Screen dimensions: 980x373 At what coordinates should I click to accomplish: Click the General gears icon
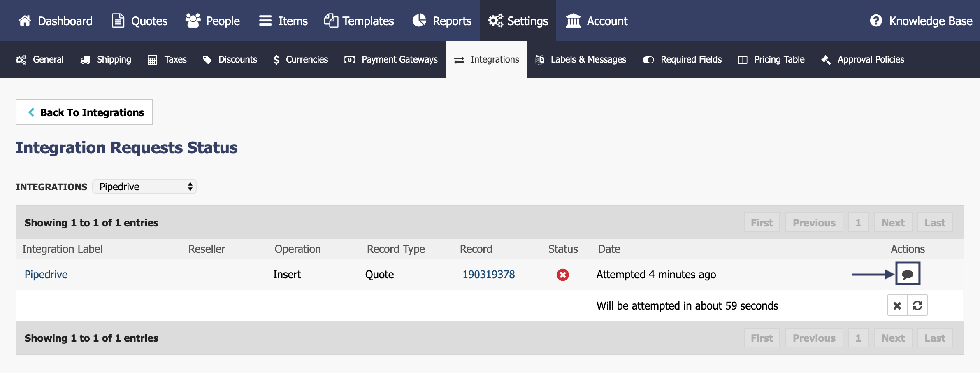coord(21,60)
